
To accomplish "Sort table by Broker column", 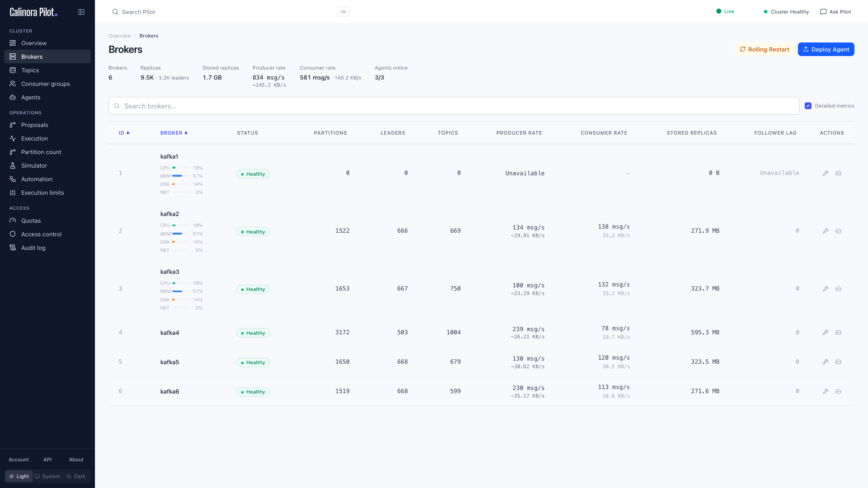I will pyautogui.click(x=174, y=133).
